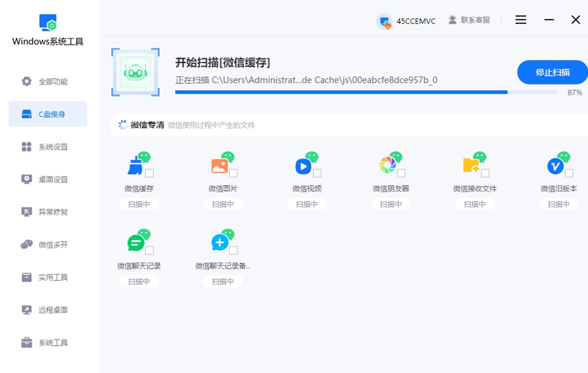Click the 87% progress value
The width and height of the screenshot is (588, 373).
pos(575,93)
